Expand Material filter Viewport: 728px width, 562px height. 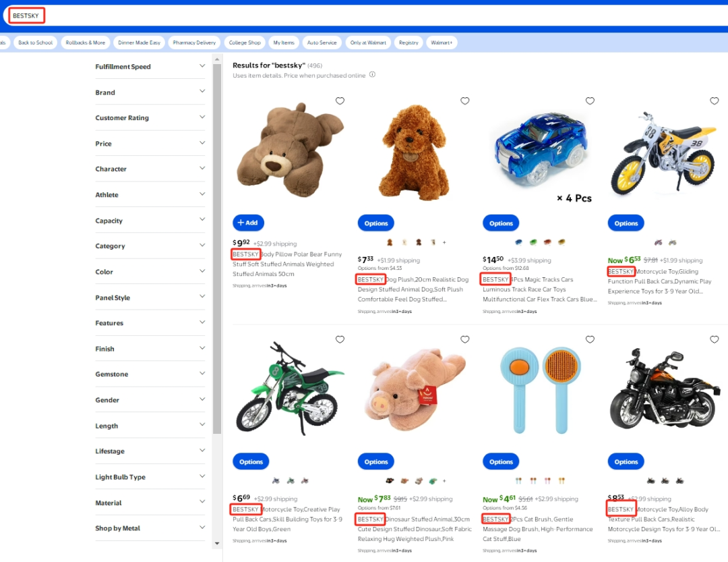[150, 503]
